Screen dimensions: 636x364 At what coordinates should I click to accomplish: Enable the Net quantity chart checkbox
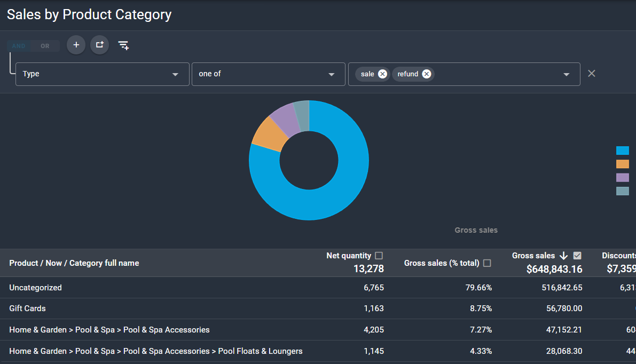click(x=379, y=255)
